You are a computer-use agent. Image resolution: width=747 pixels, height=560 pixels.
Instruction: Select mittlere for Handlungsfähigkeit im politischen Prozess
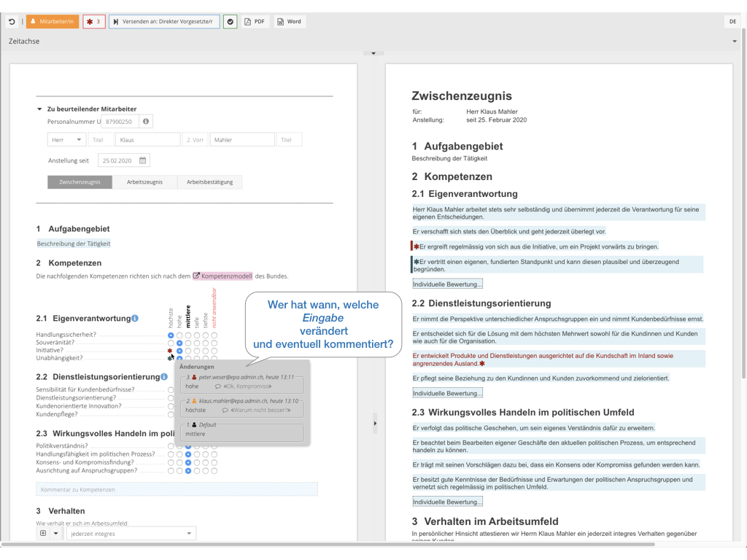click(188, 454)
